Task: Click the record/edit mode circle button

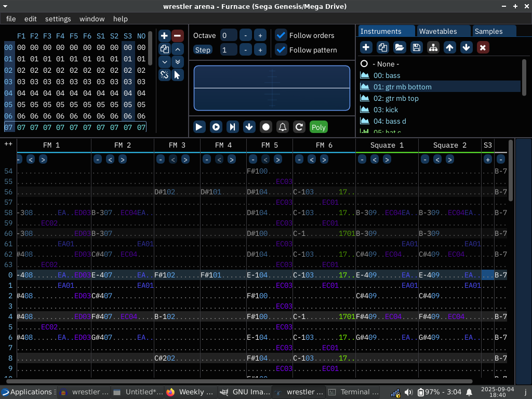Action: pyautogui.click(x=266, y=127)
